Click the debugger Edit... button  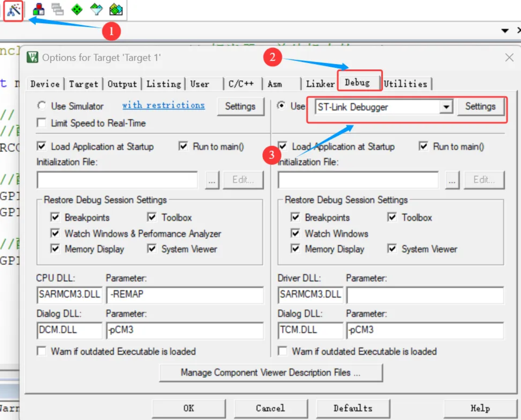[x=484, y=180]
